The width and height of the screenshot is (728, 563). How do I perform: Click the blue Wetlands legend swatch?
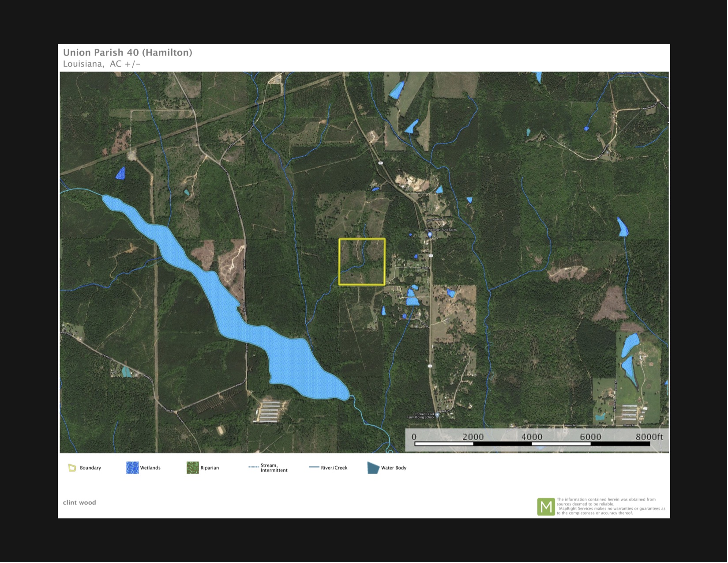point(132,468)
